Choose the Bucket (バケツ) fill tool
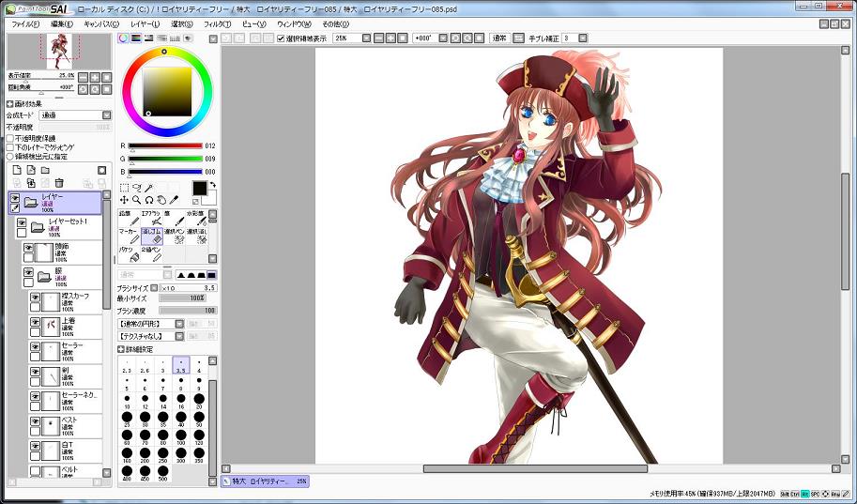This screenshot has width=857, height=504. pyautogui.click(x=128, y=254)
